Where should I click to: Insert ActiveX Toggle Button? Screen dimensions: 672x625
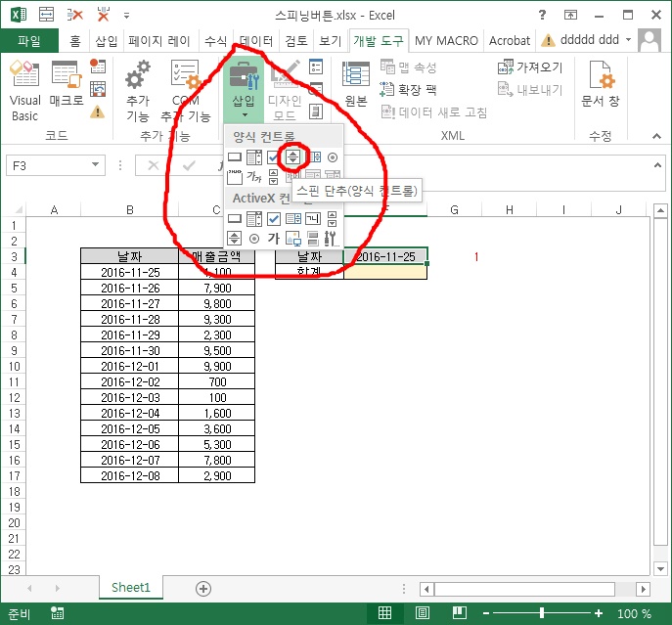(313, 239)
